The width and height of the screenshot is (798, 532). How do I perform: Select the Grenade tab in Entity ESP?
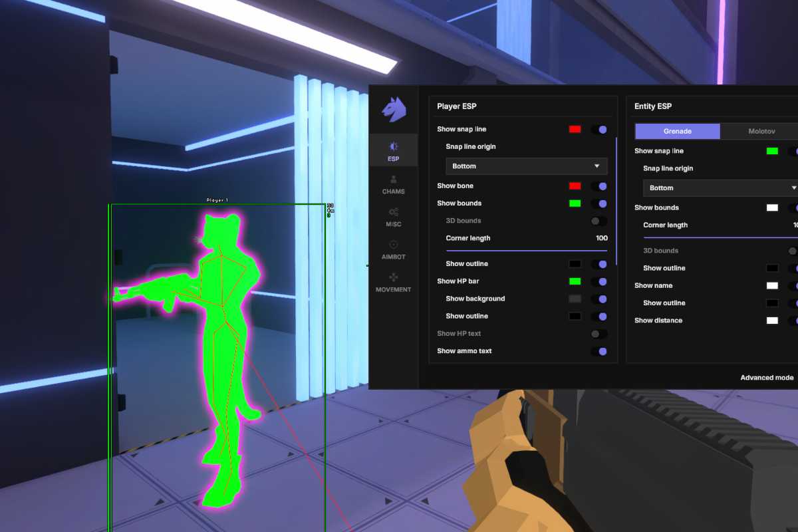tap(677, 132)
